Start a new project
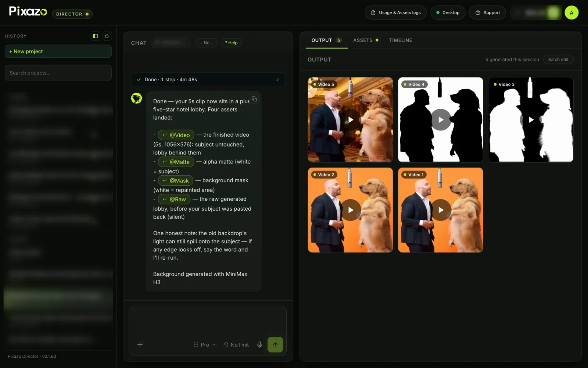The width and height of the screenshot is (588, 368). (58, 51)
